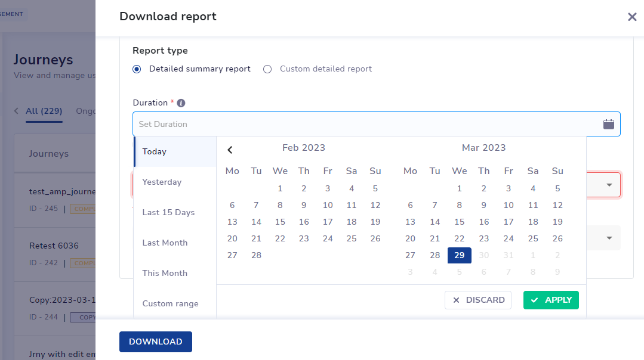Click the DOWNLOAD button
The height and width of the screenshot is (360, 644).
click(x=156, y=342)
